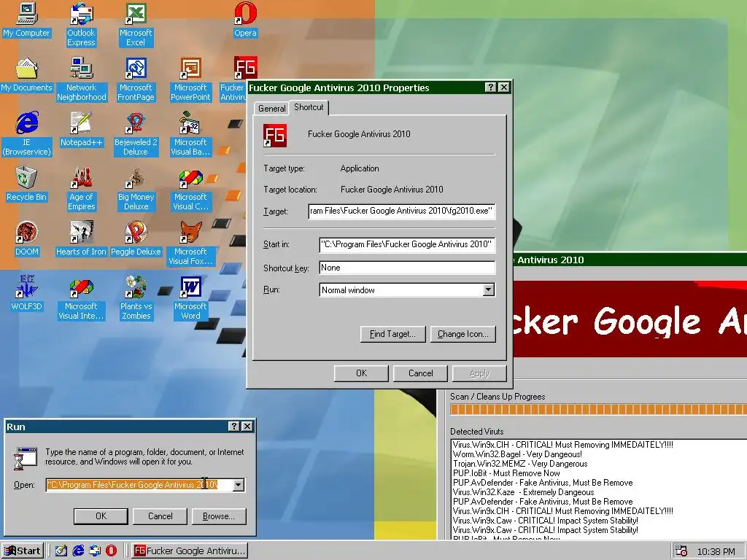Screen dimensions: 747x560
Task: Launch Opera from the quick launch bar
Action: pyautogui.click(x=111, y=551)
